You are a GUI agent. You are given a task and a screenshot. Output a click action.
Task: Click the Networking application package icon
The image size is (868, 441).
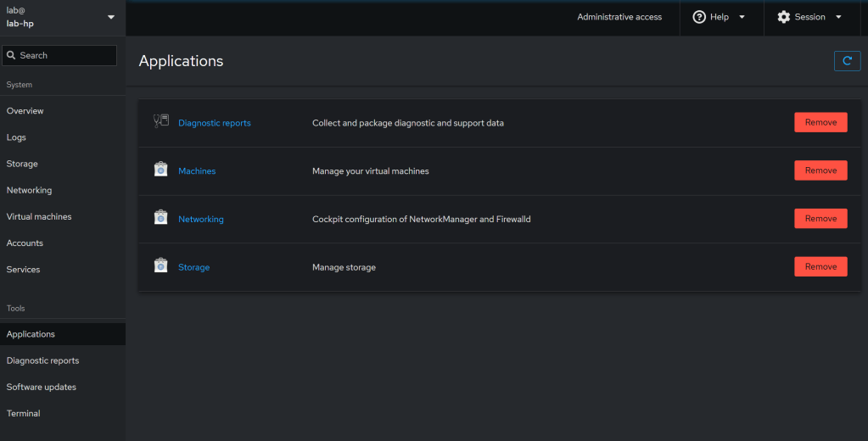(160, 219)
